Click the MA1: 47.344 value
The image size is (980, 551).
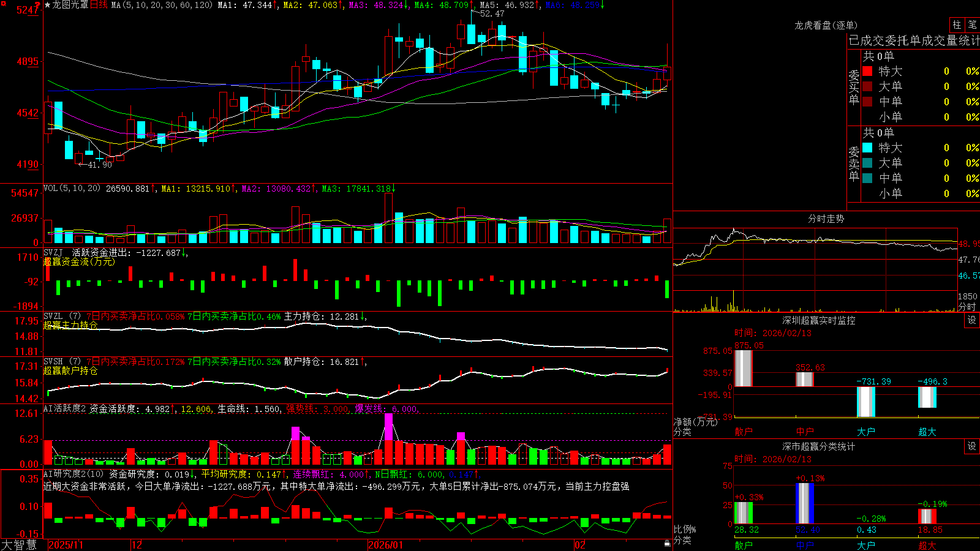coord(245,5)
